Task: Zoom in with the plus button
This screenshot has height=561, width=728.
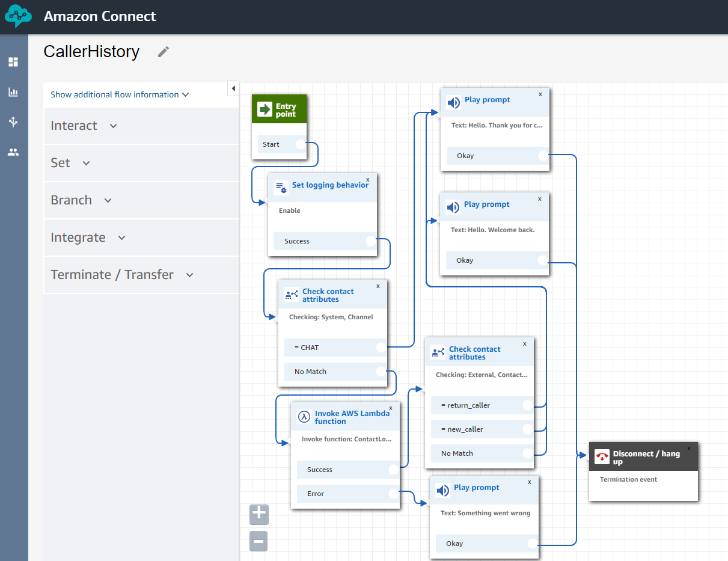Action: pyautogui.click(x=259, y=515)
